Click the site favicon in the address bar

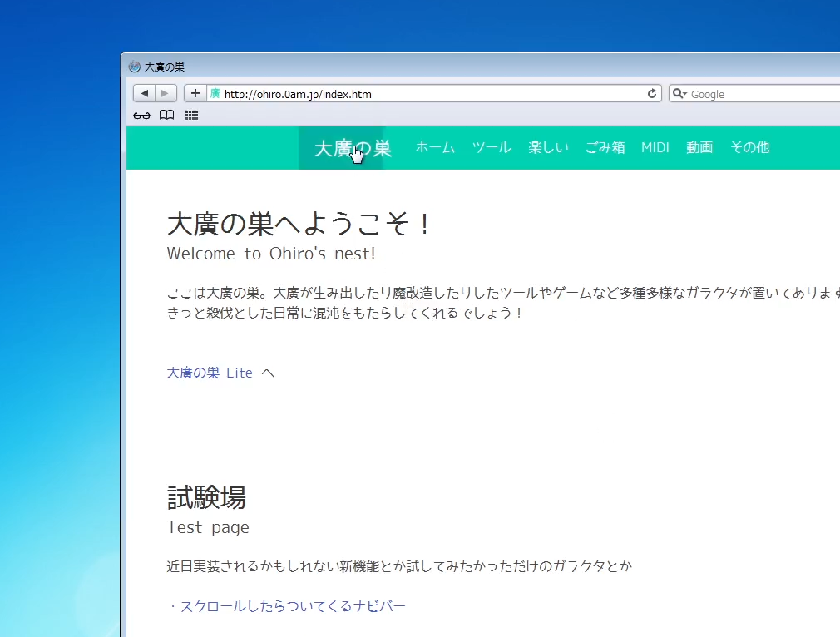(x=215, y=94)
